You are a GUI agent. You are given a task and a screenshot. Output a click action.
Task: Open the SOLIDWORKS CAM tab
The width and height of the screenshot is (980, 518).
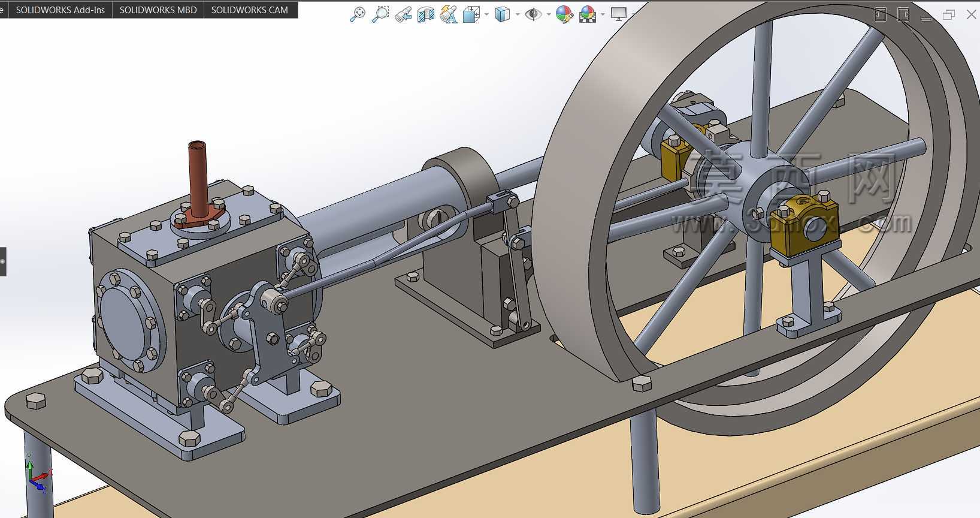(x=249, y=10)
